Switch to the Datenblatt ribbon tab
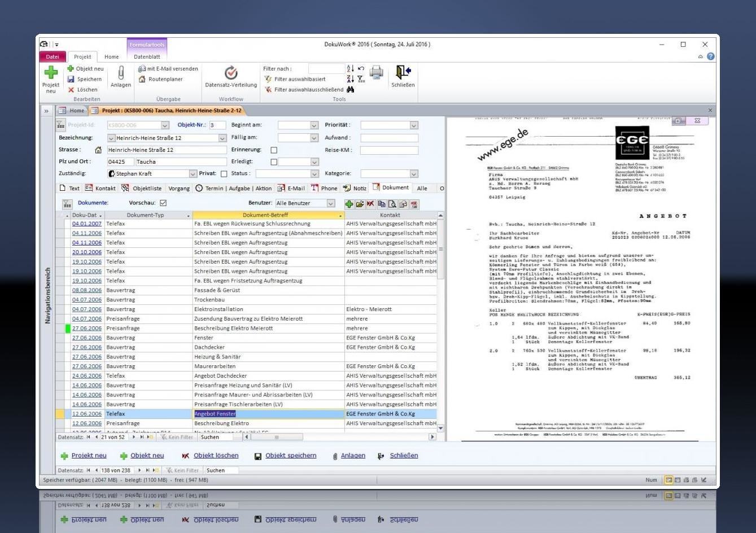 (x=147, y=57)
